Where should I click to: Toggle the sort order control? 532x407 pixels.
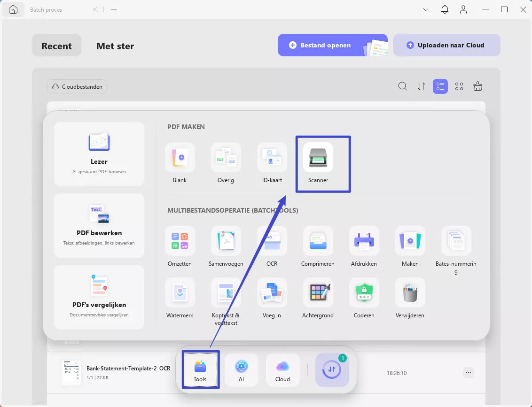point(421,86)
